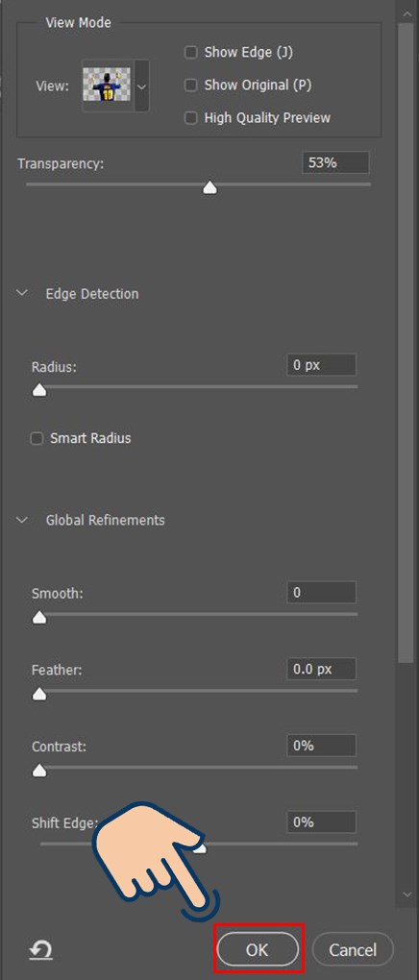Click the Radius slider handle

point(39,390)
